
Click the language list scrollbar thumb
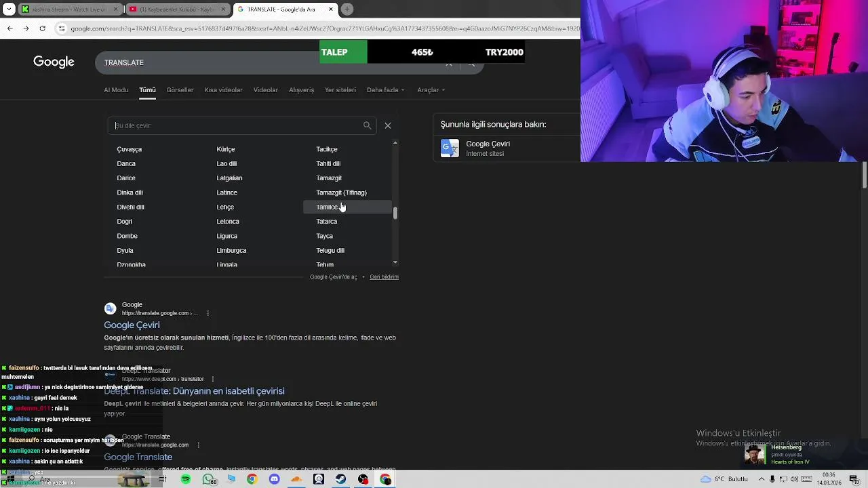(x=395, y=213)
